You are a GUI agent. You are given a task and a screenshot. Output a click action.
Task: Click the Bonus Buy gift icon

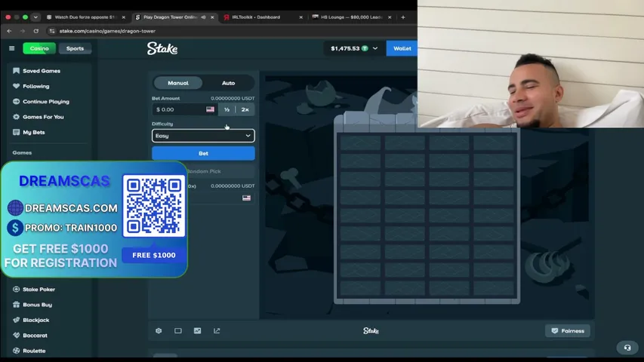[16, 305]
